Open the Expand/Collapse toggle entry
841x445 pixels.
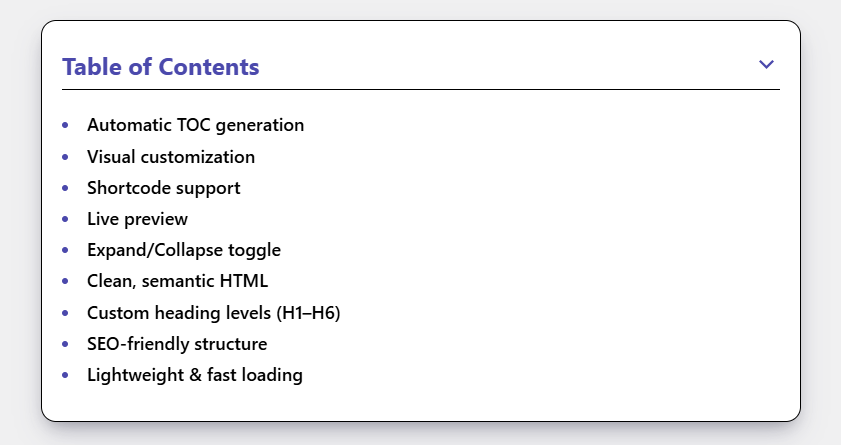[183, 250]
